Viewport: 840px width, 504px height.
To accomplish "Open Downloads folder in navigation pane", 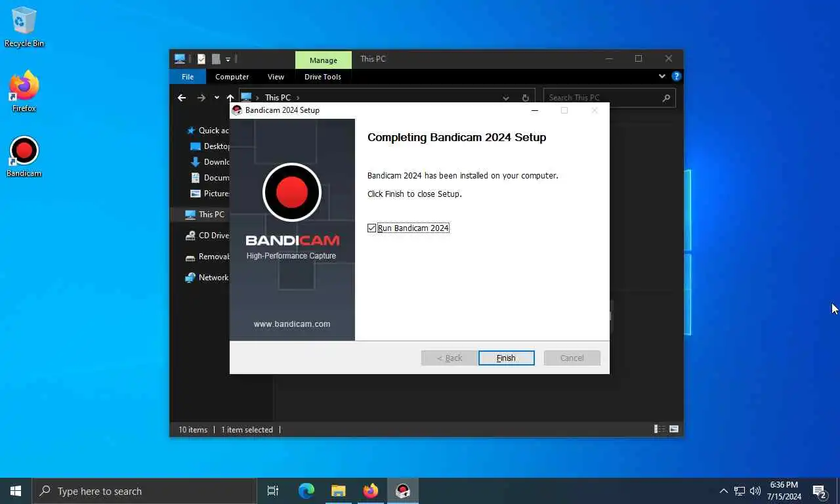I will 209,162.
